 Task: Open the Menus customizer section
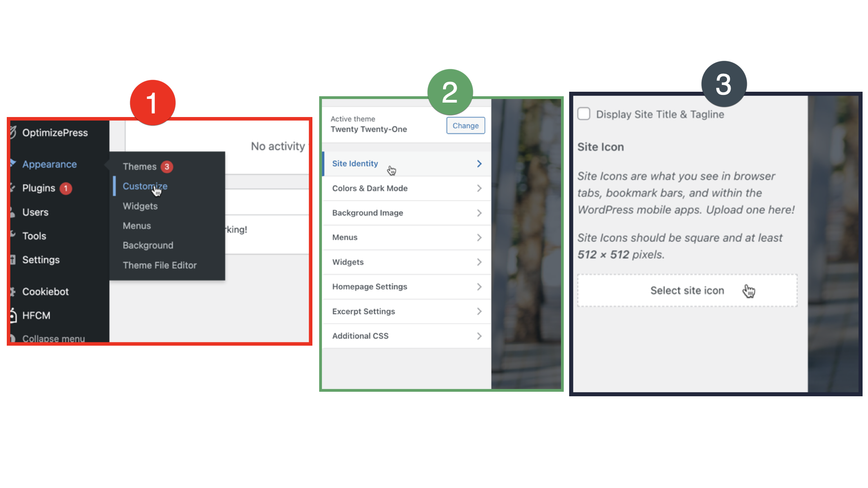407,237
